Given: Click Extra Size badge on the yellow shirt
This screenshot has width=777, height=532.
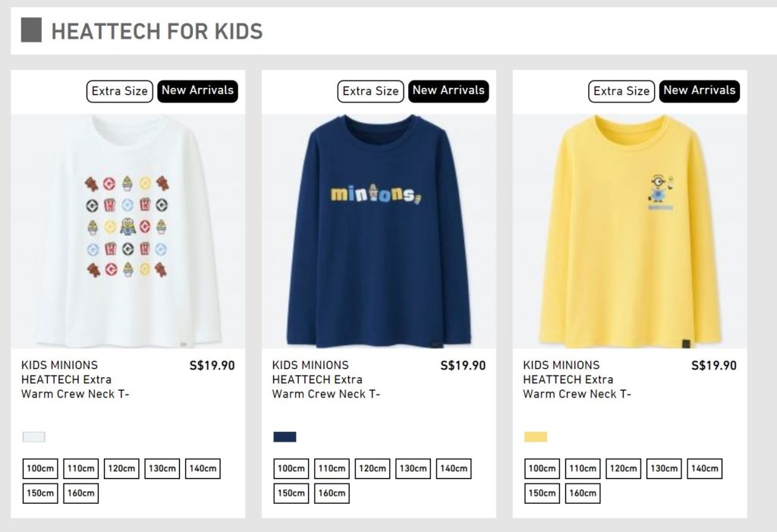Looking at the screenshot, I should point(621,91).
